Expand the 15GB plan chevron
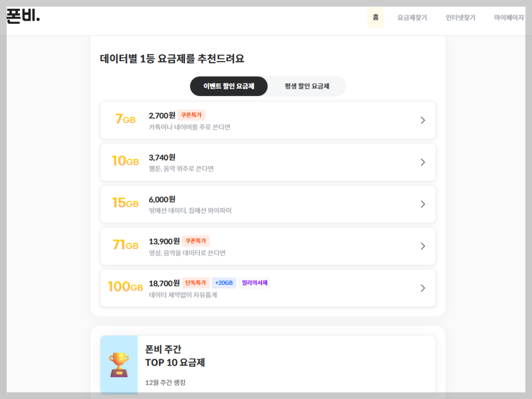The image size is (532, 399). 422,204
